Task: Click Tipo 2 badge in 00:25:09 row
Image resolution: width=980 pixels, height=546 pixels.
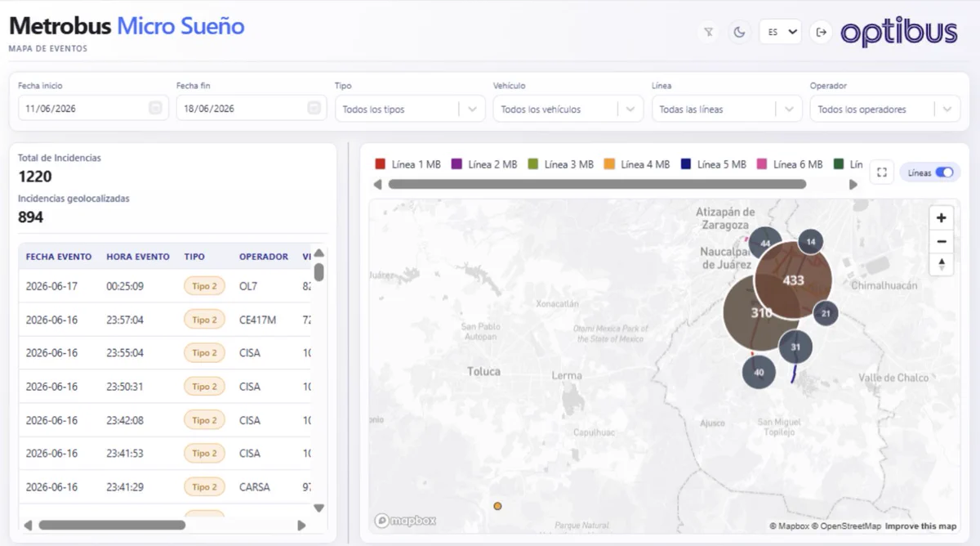Action: point(204,286)
